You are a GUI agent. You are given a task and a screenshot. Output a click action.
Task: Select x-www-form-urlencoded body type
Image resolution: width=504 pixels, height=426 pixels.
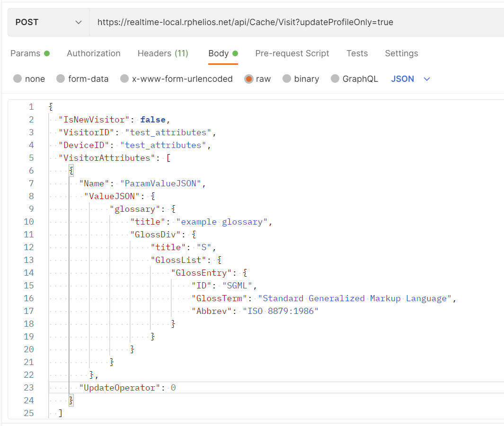coord(124,79)
